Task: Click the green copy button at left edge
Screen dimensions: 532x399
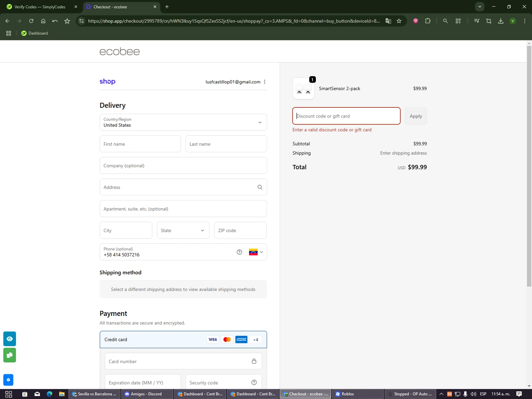Action: [10, 355]
